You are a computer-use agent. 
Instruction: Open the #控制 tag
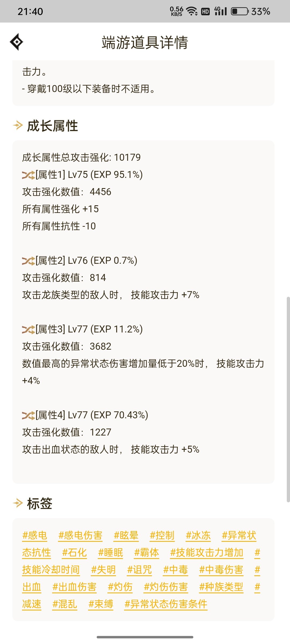[x=162, y=536]
